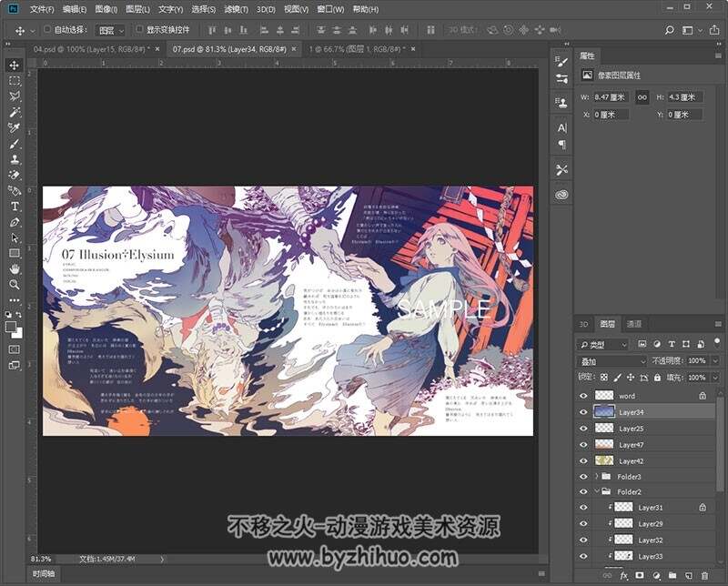
Task: Open the Character panel icon
Action: [x=561, y=128]
